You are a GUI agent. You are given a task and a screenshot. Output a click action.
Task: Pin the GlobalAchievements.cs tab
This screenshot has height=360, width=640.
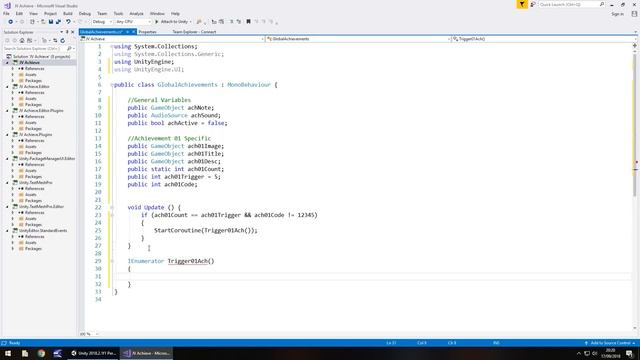(x=127, y=32)
